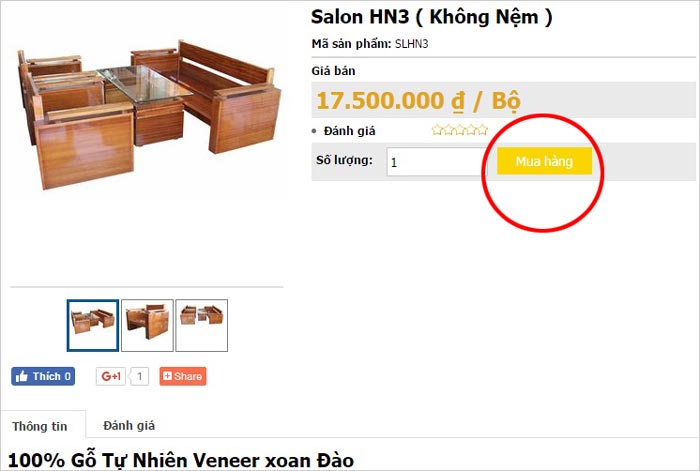Image resolution: width=700 pixels, height=471 pixels.
Task: Select the third product thumbnail
Action: (202, 325)
